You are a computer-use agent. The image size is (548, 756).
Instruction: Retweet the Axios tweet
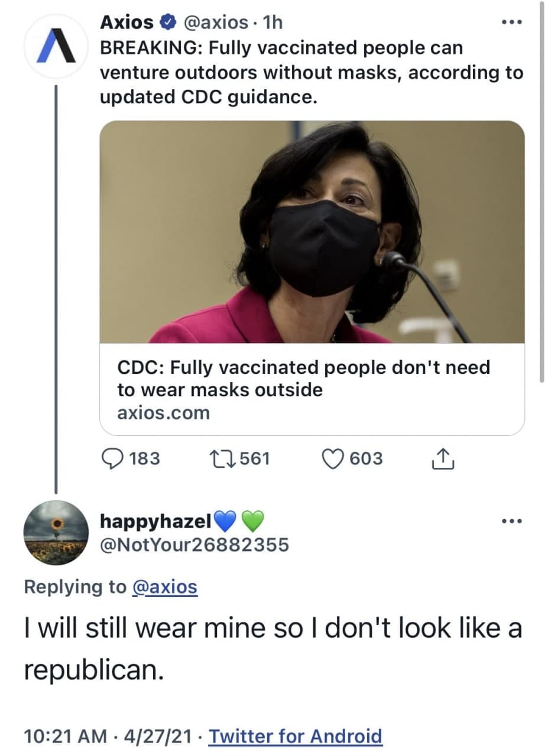(x=222, y=459)
